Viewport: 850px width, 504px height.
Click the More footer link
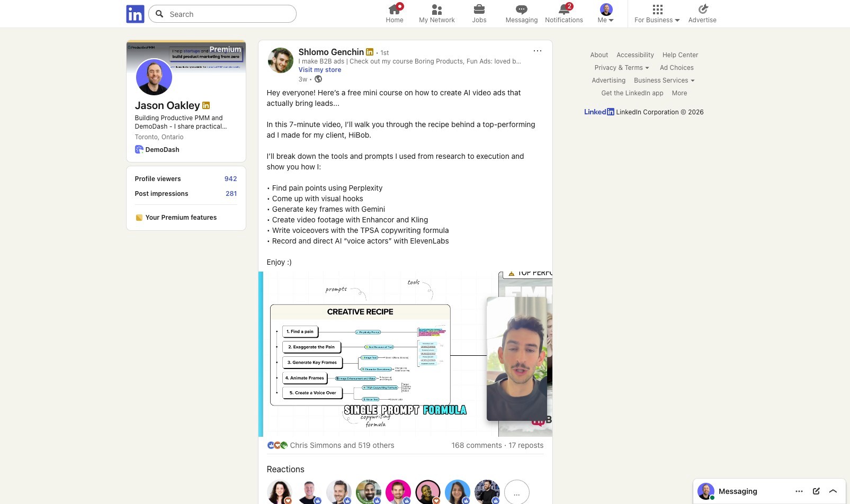click(679, 93)
